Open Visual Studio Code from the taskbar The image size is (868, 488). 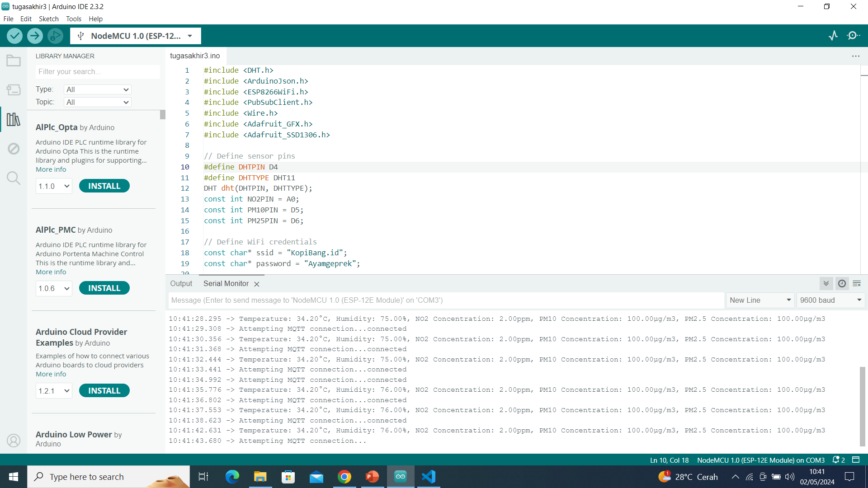point(429,477)
